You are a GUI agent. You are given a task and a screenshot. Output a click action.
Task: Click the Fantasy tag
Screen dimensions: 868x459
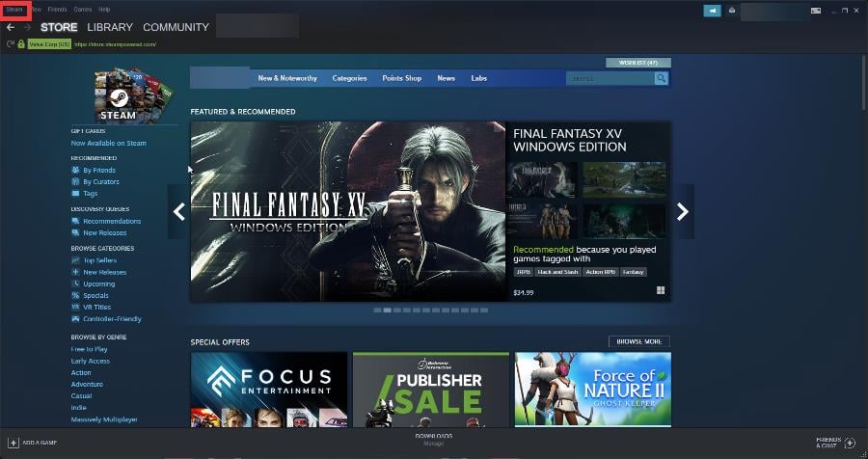[x=633, y=272]
